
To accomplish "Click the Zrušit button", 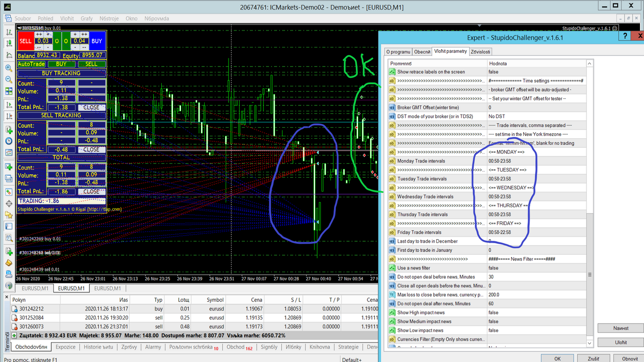I will [594, 358].
